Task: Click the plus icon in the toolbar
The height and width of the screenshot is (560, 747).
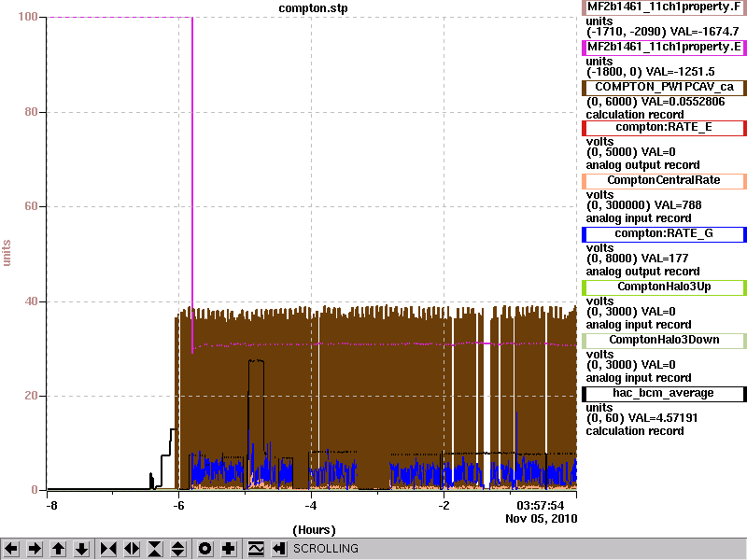Action: 229,549
